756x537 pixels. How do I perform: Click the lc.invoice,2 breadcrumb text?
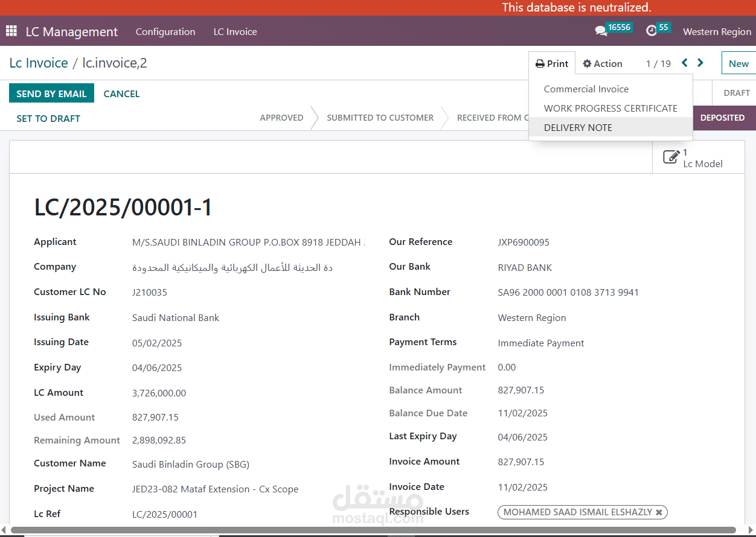pos(115,63)
